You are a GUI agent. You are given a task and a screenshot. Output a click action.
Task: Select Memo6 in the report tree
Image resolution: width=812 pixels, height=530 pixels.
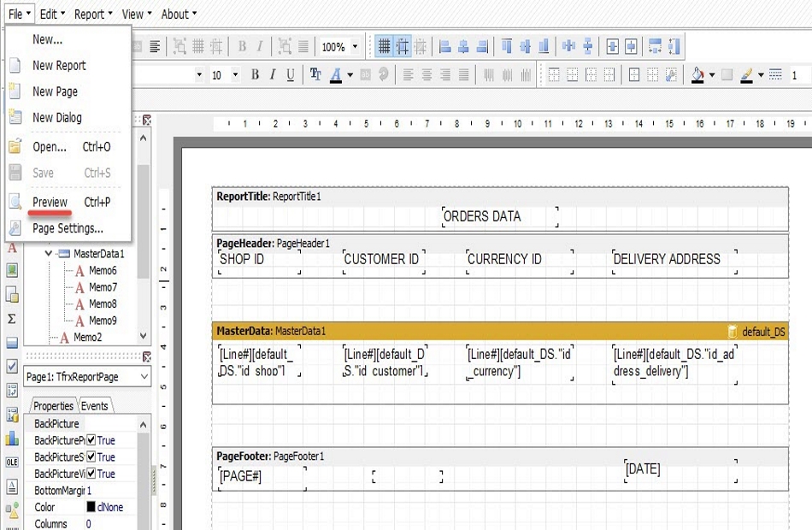(103, 270)
